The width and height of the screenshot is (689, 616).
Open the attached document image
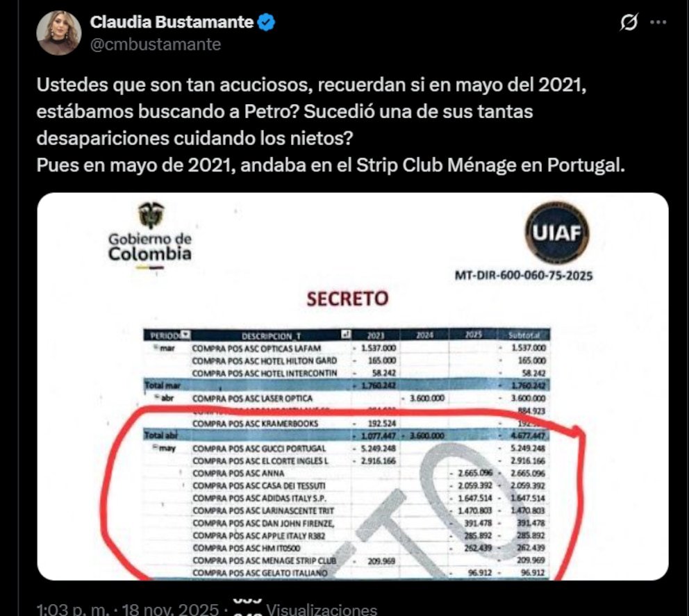tap(353, 386)
